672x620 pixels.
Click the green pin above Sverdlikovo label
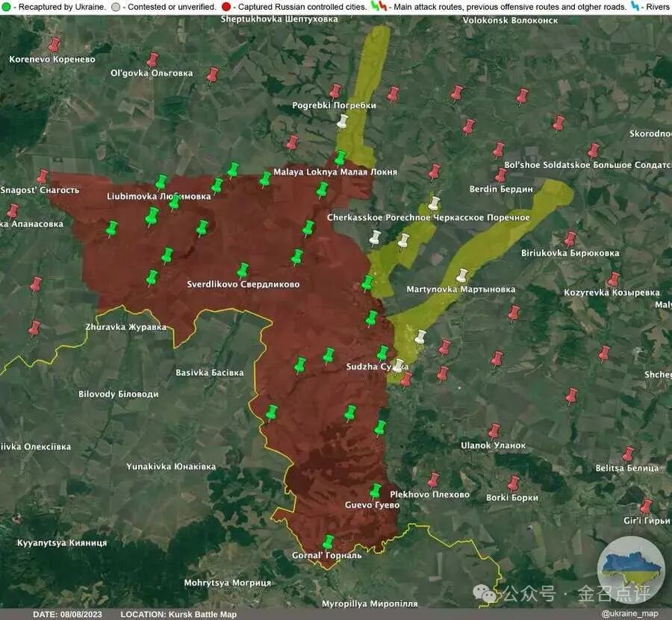tap(243, 271)
